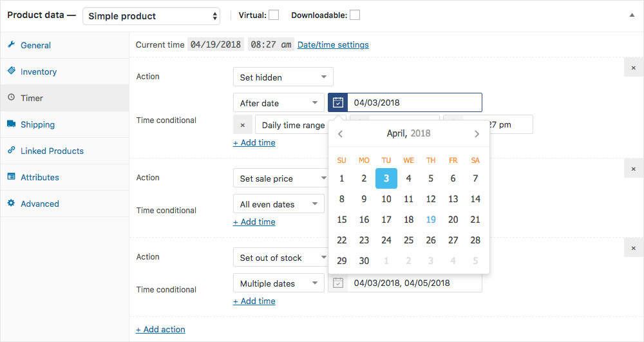Image resolution: width=644 pixels, height=342 pixels.
Task: Collapse the Product data panel arrow
Action: click(632, 15)
